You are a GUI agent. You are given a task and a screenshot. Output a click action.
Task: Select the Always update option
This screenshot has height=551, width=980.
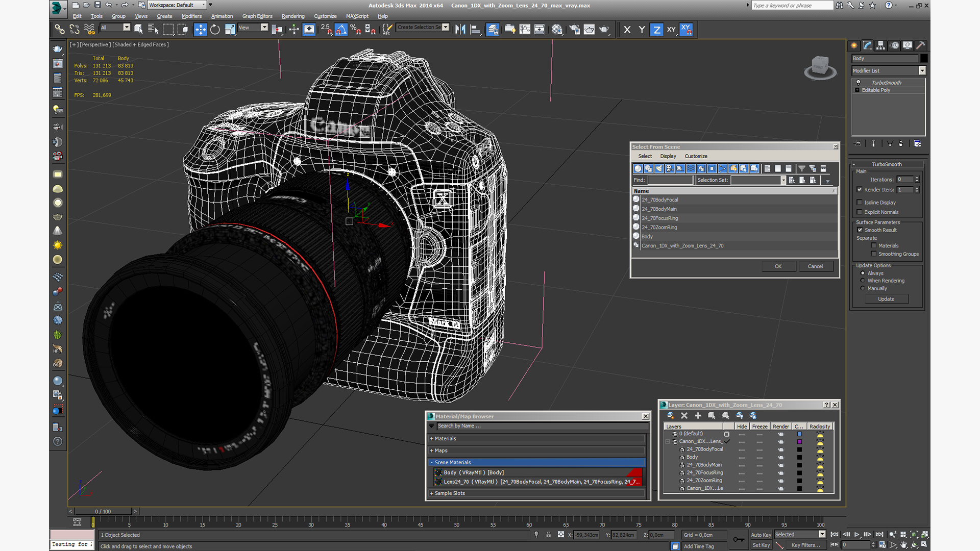pos(863,273)
